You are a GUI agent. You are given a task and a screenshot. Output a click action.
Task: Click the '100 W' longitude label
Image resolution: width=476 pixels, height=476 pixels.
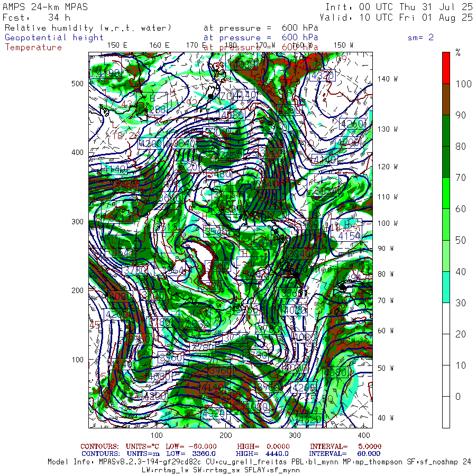coord(388,223)
